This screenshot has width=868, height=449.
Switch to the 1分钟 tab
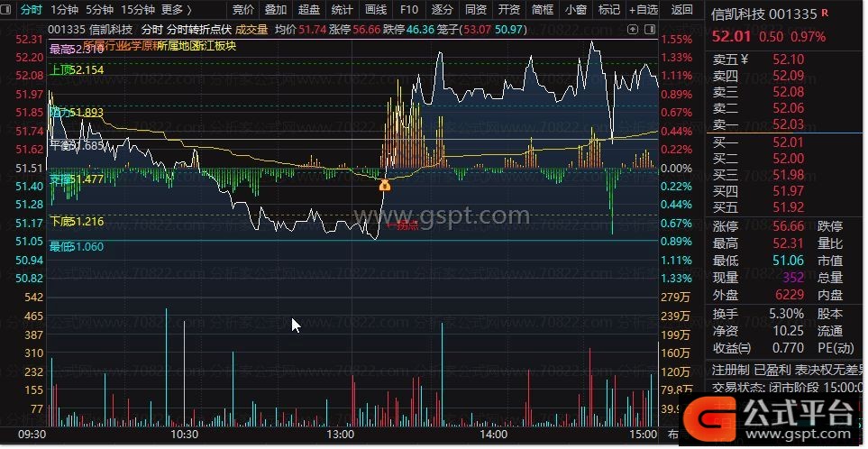coord(64,10)
